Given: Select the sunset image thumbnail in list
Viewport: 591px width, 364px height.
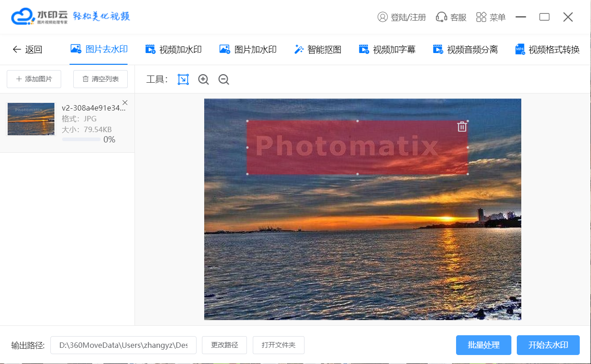Looking at the screenshot, I should click(31, 119).
